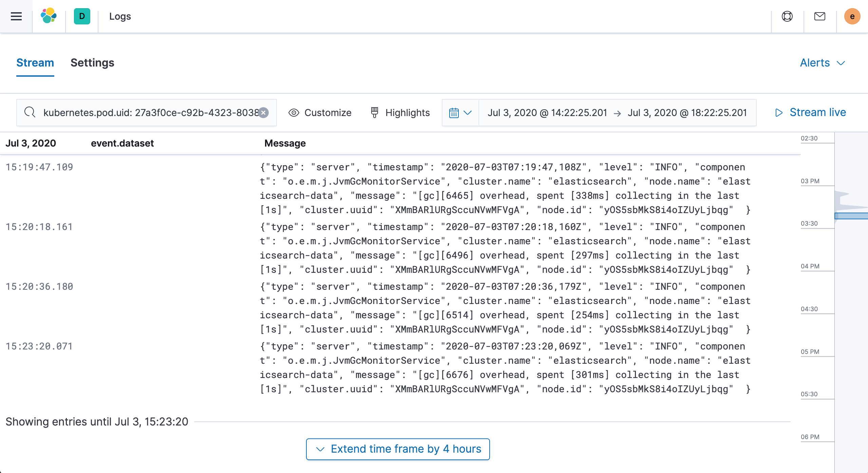This screenshot has width=868, height=473.
Task: Jump to 05:30 on minimap
Action: coord(809,394)
